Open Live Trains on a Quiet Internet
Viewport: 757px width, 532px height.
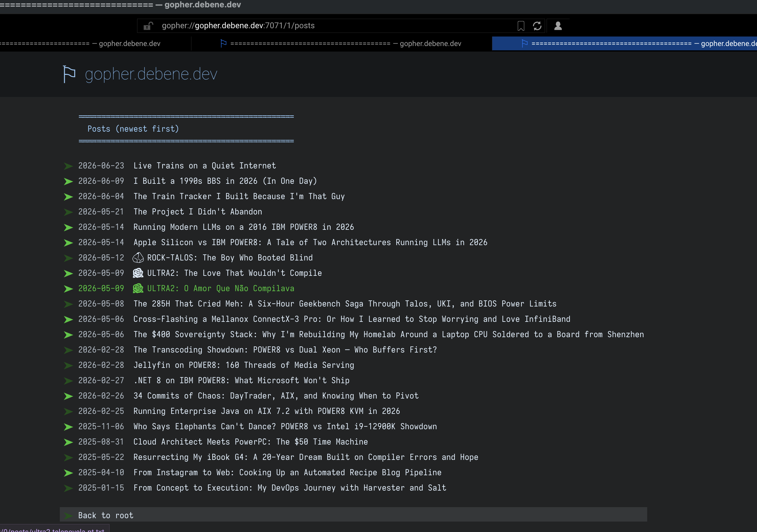205,166
